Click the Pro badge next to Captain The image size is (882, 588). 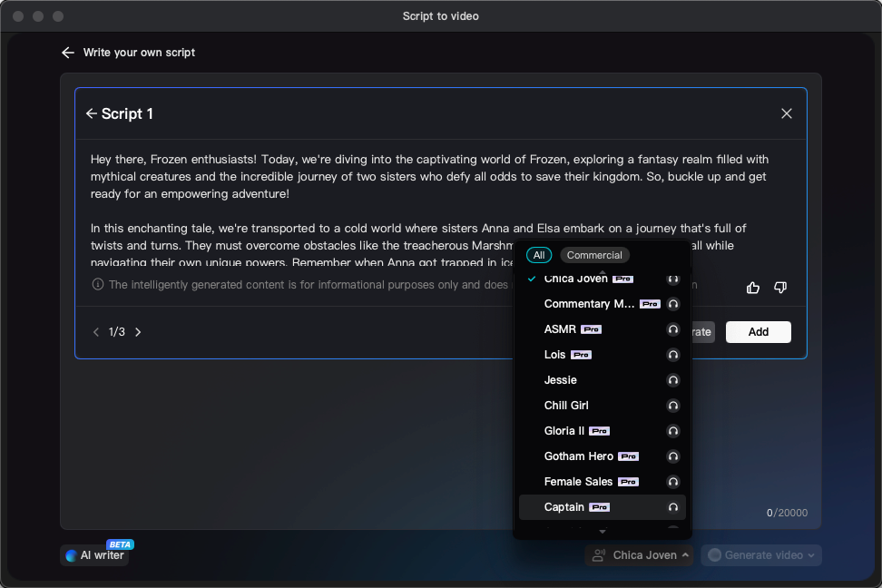click(599, 507)
